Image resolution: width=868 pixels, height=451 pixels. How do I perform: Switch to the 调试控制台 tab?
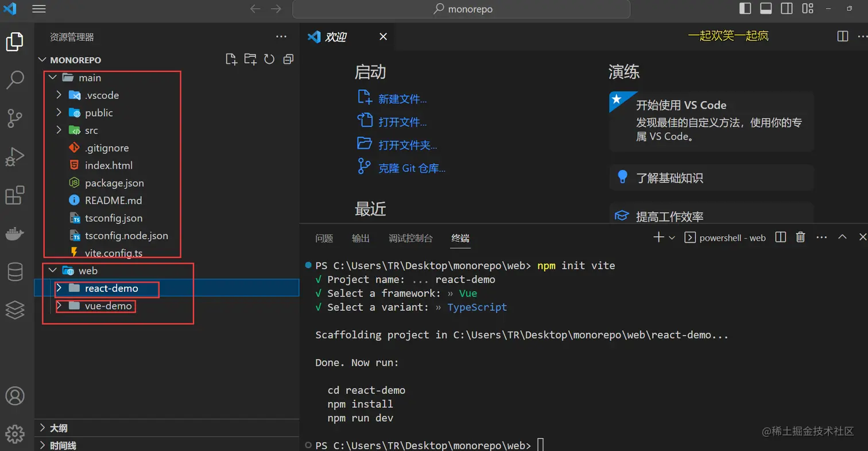pos(410,238)
